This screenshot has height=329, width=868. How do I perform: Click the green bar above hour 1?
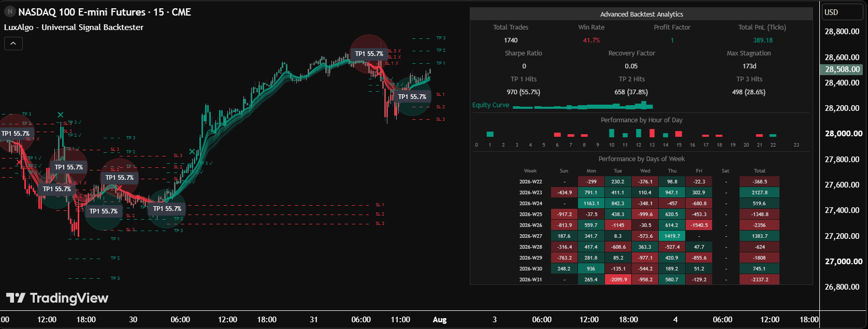click(490, 134)
